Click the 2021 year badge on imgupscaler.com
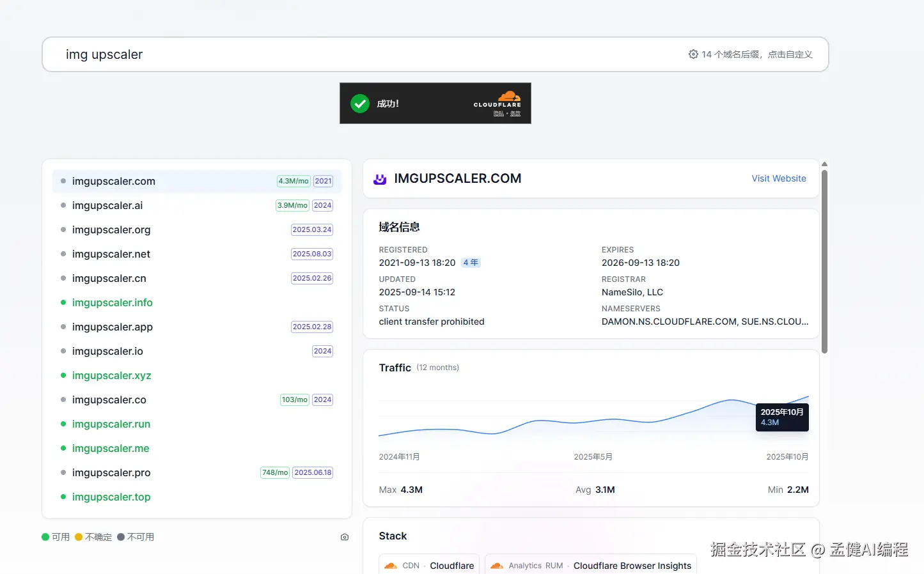The height and width of the screenshot is (574, 924). 324,181
